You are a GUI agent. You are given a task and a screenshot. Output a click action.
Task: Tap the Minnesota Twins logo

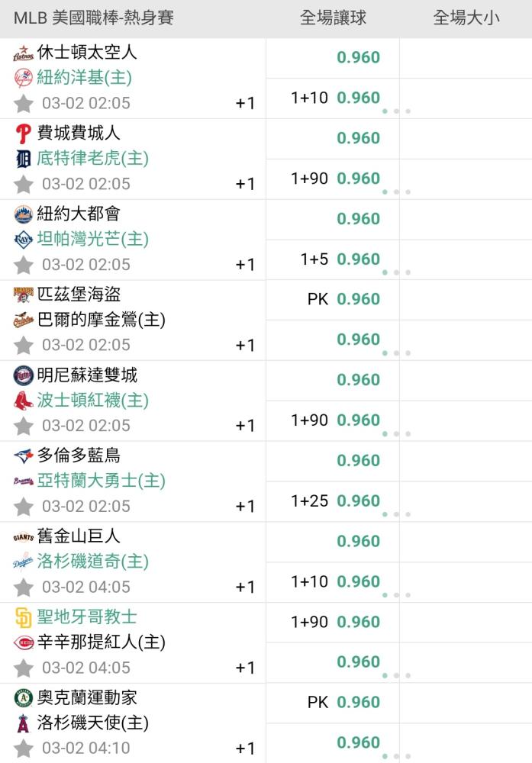click(23, 375)
